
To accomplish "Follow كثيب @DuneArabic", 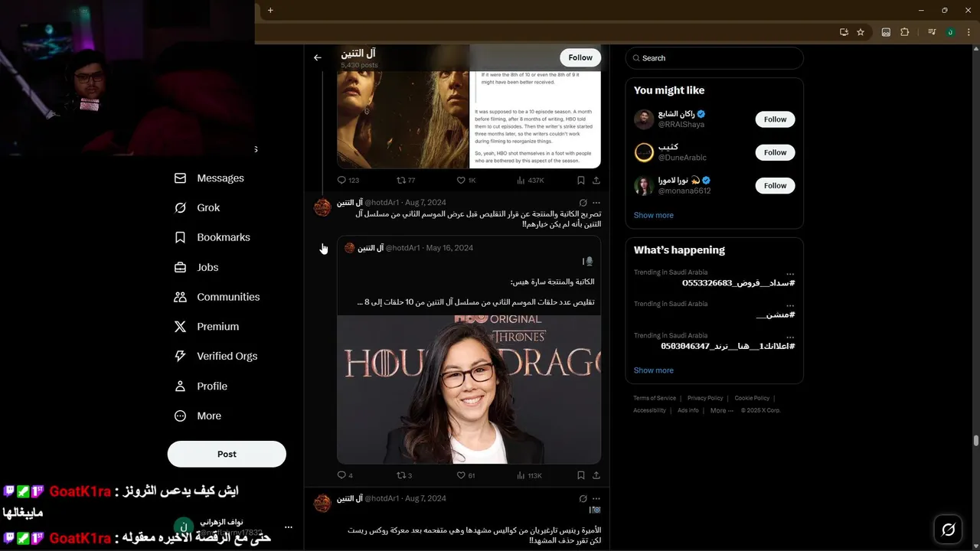I will pos(775,152).
